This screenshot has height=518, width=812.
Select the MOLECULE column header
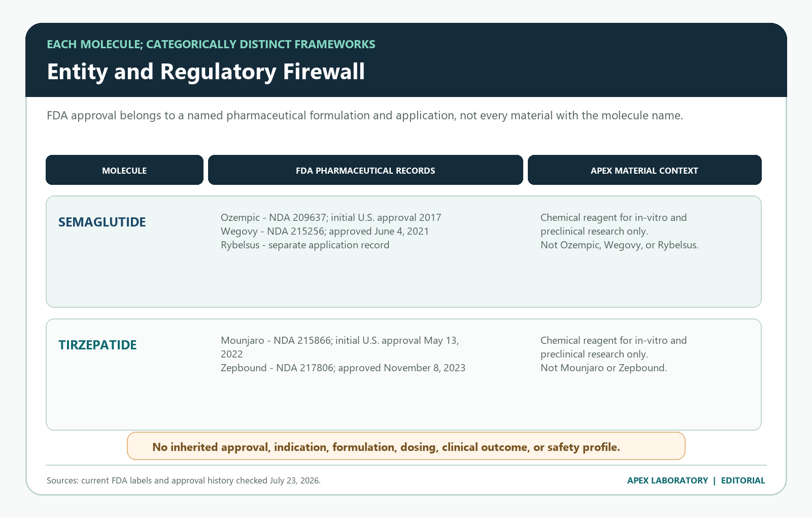tap(124, 170)
